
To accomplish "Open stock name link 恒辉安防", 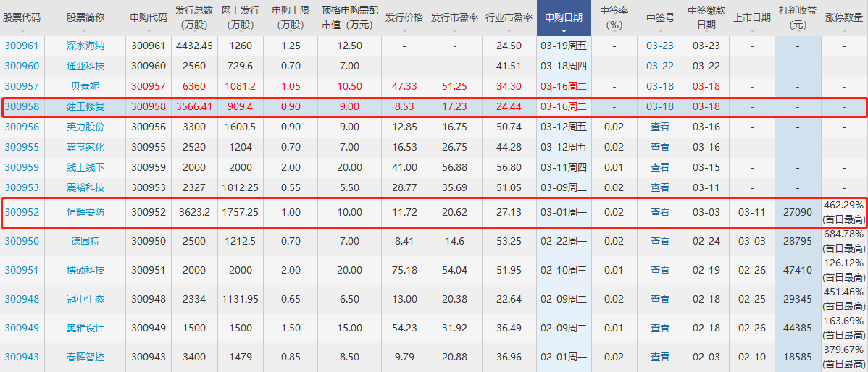I will pos(85,212).
